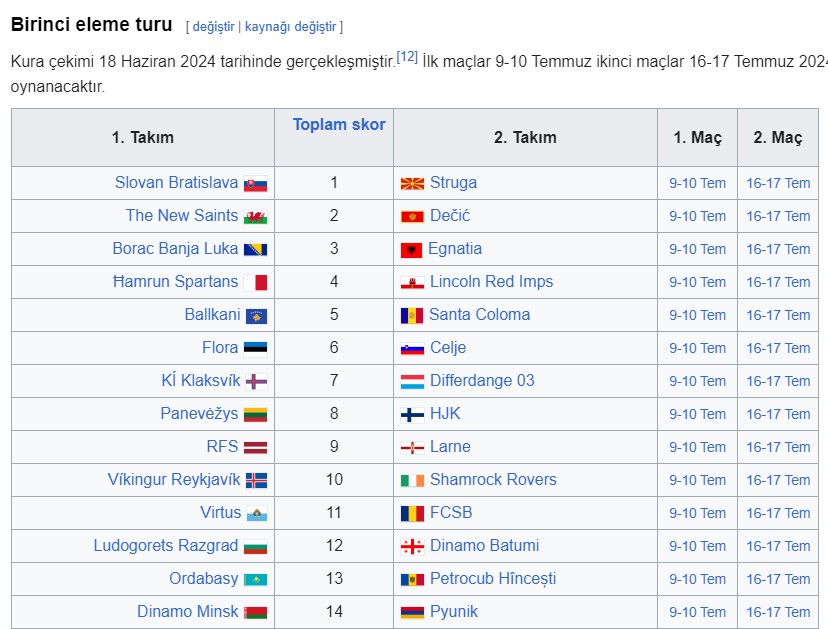
Task: Open the Ludogorets Razgrad team link
Action: tap(166, 546)
